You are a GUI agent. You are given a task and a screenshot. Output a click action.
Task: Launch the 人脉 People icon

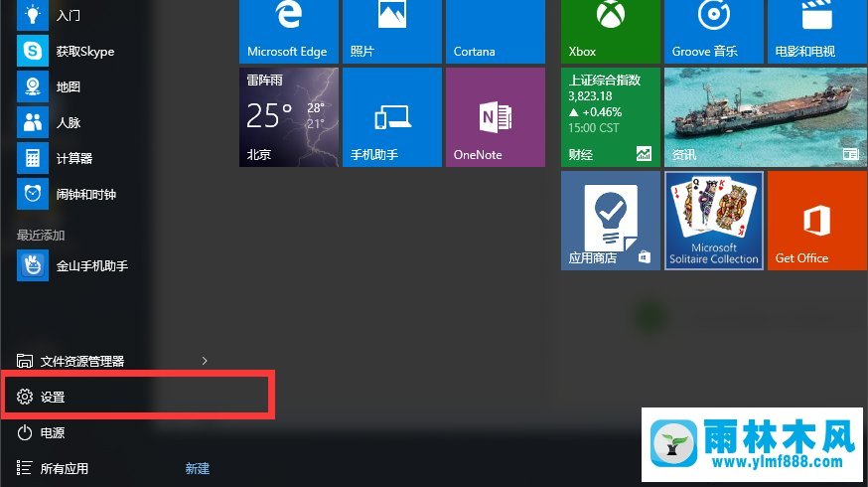[33, 122]
